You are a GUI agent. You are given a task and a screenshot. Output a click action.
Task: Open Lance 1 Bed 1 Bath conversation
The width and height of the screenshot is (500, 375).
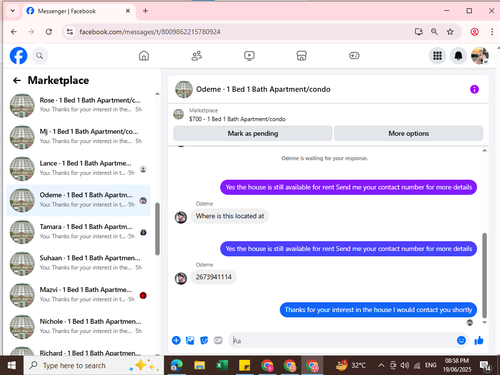79,168
